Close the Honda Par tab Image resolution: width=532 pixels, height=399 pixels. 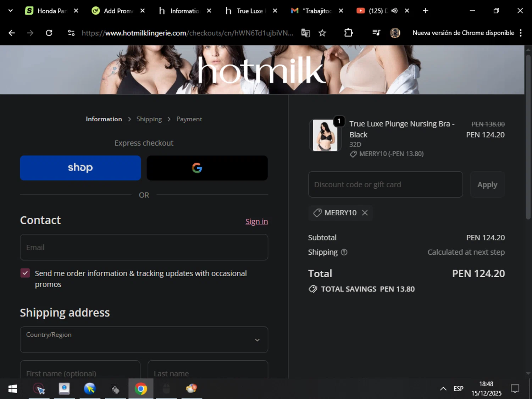point(76,11)
